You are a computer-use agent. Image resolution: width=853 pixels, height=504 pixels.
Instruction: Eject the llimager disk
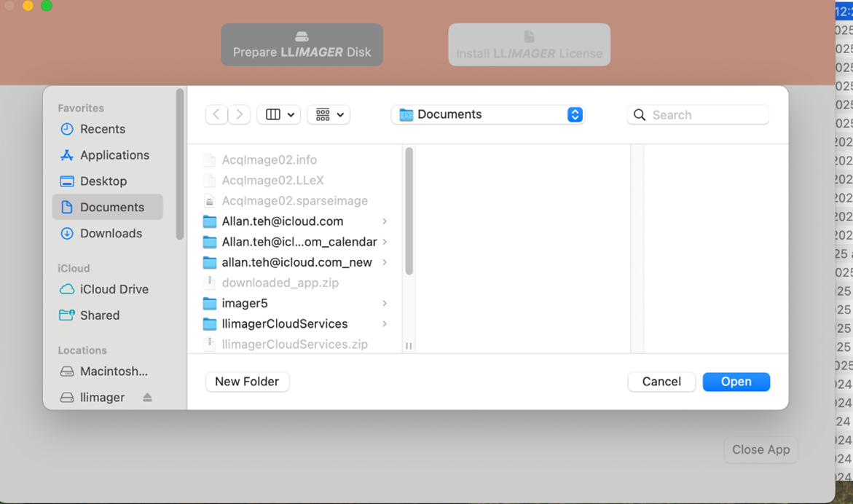point(147,397)
